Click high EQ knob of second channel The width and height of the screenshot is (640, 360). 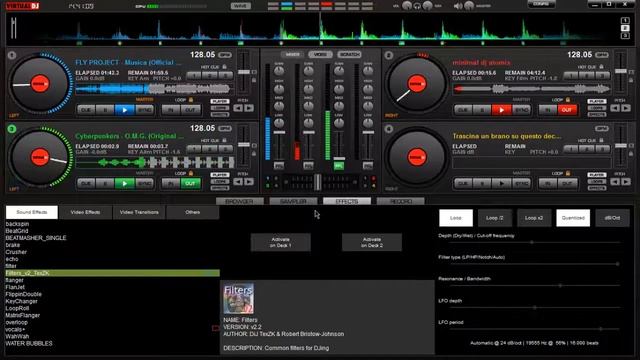pyautogui.click(x=309, y=89)
